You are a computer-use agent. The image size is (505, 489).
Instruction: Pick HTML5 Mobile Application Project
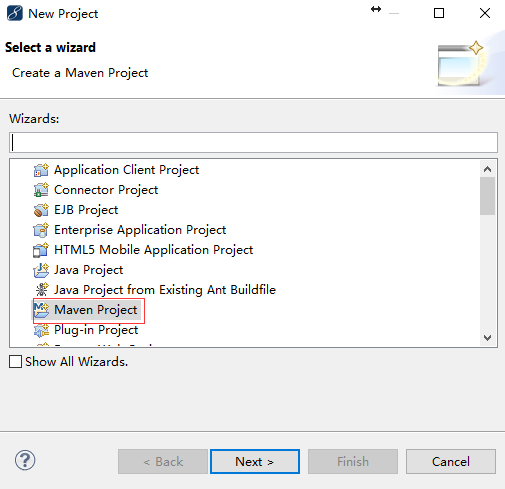pyautogui.click(x=154, y=250)
